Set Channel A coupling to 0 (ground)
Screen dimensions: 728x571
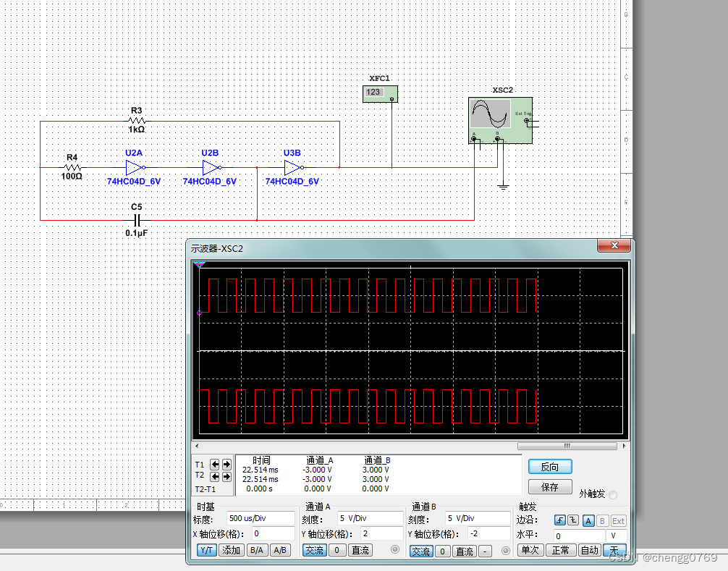(337, 550)
